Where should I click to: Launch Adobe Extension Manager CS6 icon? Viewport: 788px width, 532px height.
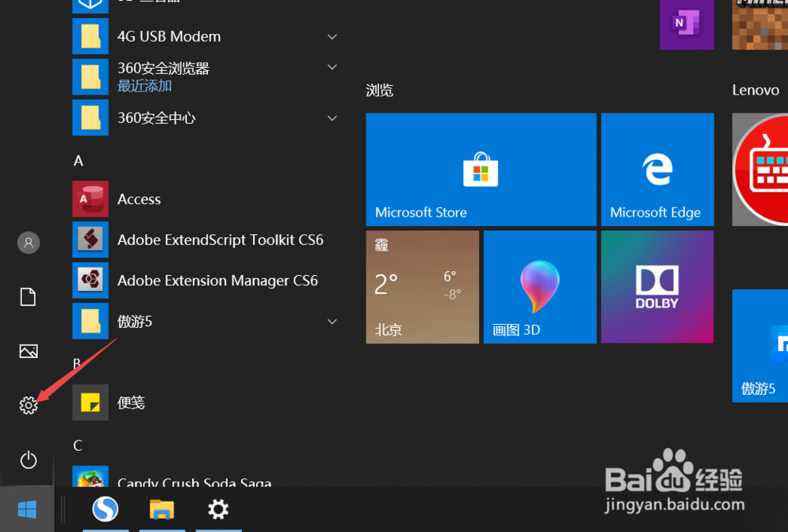point(91,280)
